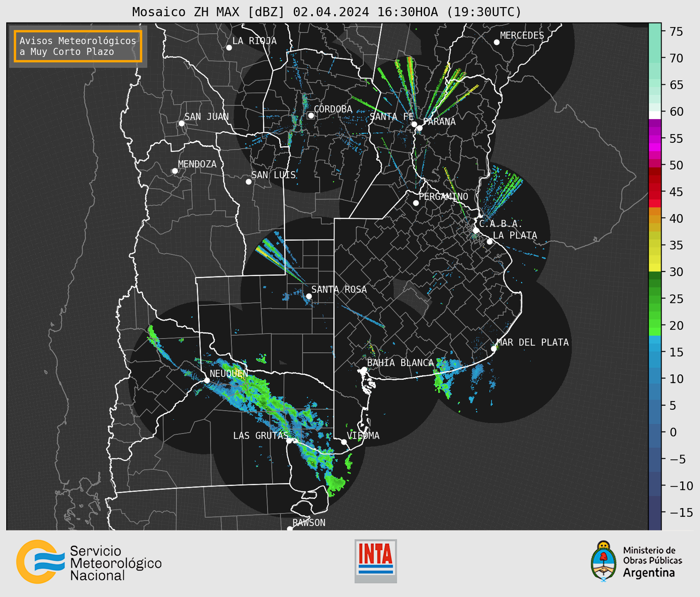This screenshot has width=700, height=597.
Task: Pick the magenta 55 dBZ color band
Action: coord(655,138)
